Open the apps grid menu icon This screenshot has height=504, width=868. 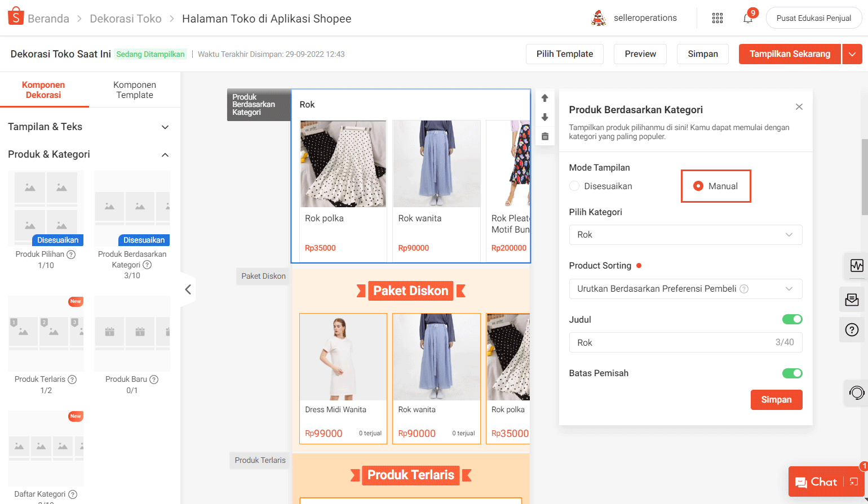[x=718, y=18]
